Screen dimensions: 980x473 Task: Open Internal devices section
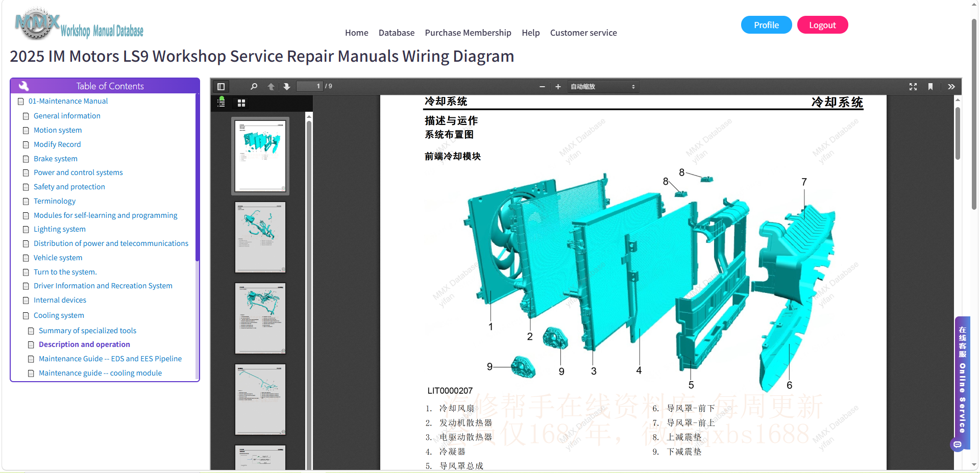[x=60, y=300]
